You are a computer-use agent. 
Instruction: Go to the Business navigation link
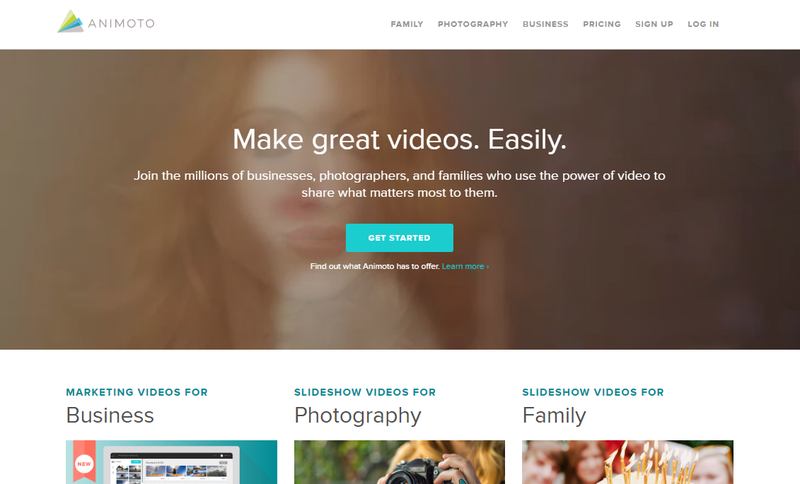(x=545, y=24)
